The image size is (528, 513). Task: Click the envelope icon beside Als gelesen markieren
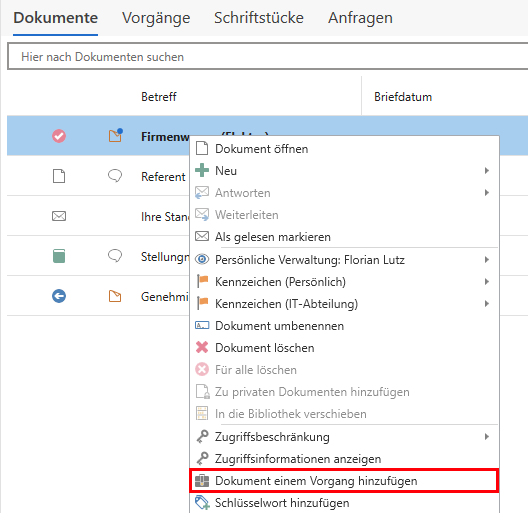click(x=202, y=236)
